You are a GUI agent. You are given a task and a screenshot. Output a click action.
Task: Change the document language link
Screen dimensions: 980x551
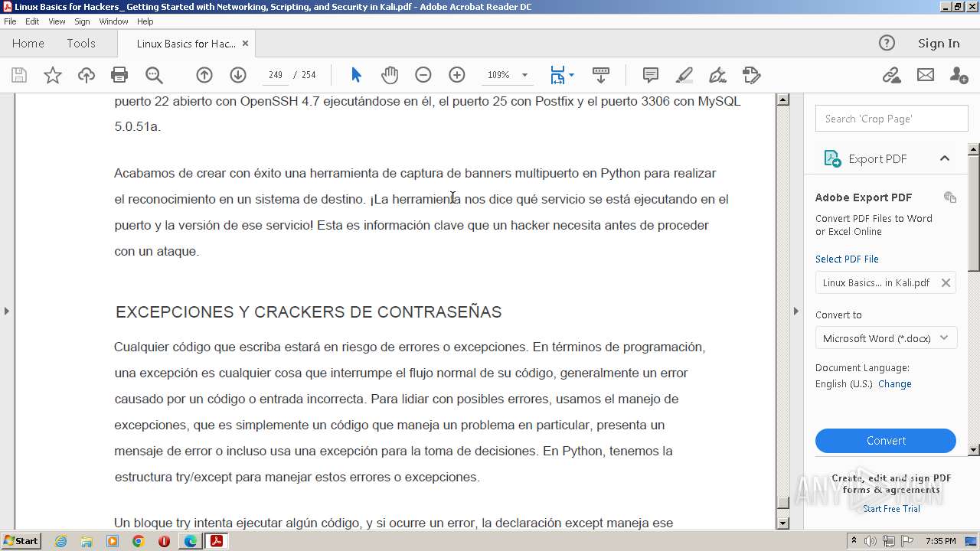895,384
